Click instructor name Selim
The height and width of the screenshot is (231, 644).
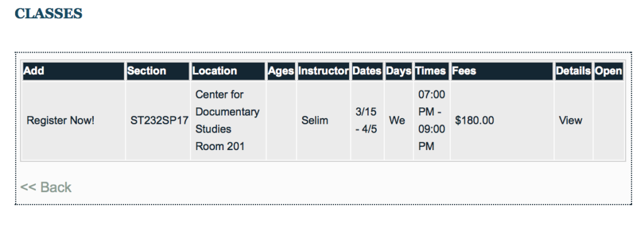[314, 121]
